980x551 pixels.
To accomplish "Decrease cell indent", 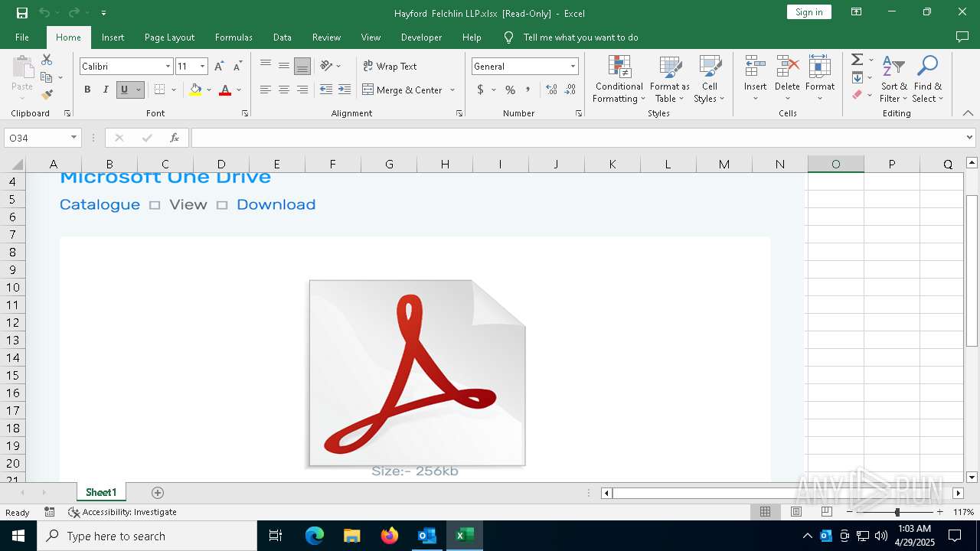I will tap(326, 90).
